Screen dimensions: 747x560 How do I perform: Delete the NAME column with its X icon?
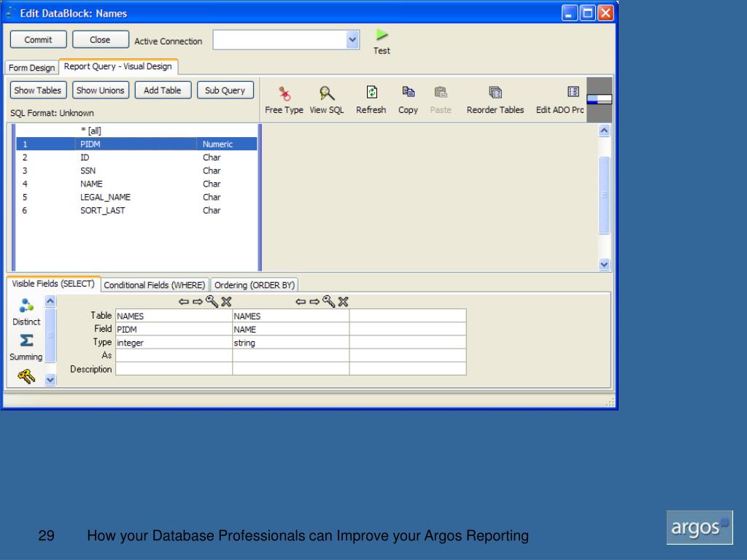[344, 301]
